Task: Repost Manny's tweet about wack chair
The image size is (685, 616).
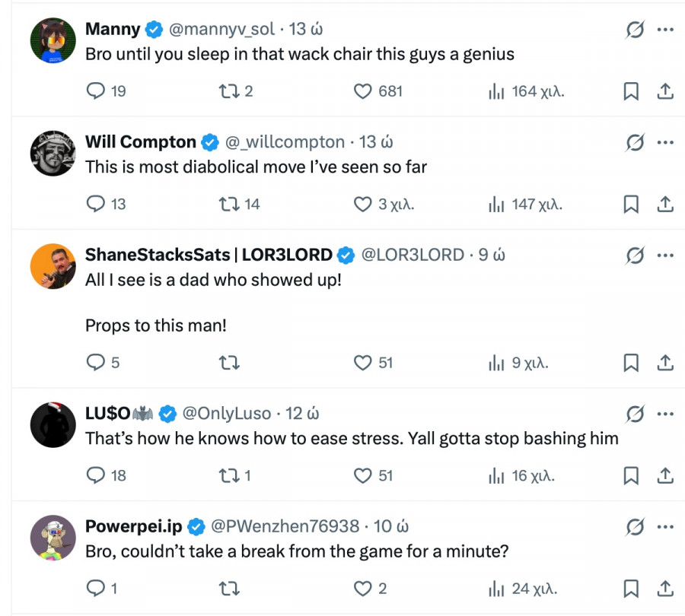Action: coord(228,91)
